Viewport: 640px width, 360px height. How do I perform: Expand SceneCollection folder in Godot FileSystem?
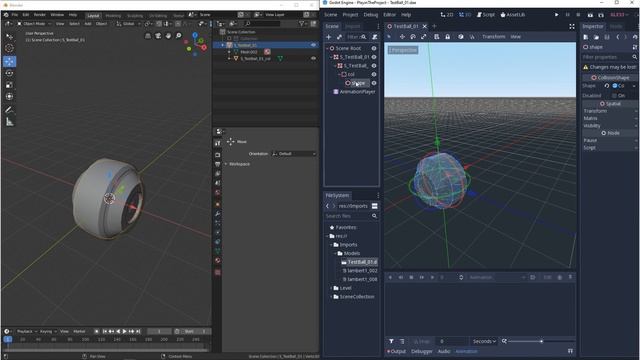pos(331,297)
